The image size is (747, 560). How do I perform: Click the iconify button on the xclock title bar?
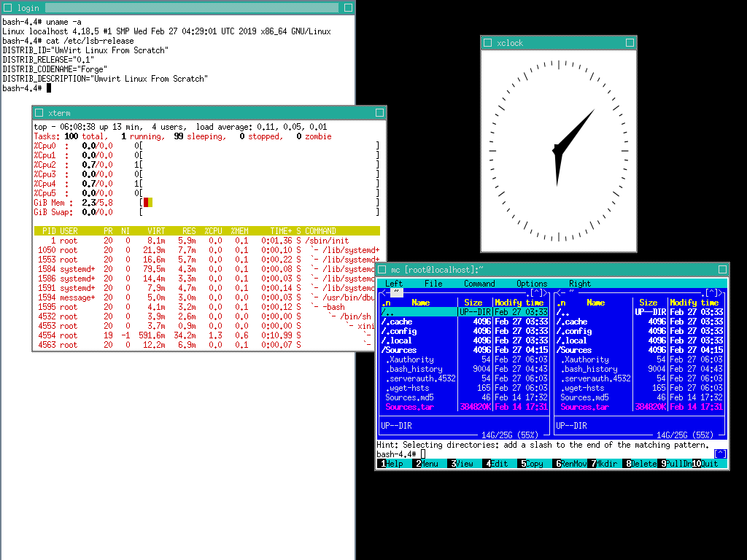(x=487, y=43)
